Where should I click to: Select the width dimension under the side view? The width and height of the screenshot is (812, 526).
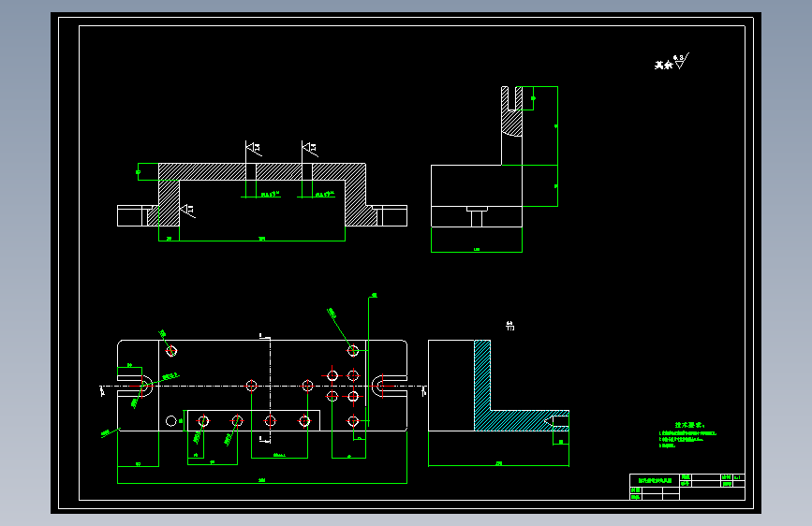pos(477,251)
